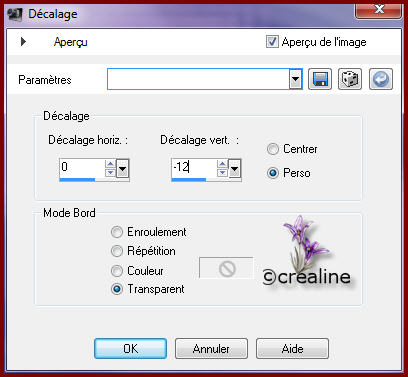Viewport: 408px width, 377px height.
Task: Click the Décalage vert. value field
Action: tap(194, 168)
